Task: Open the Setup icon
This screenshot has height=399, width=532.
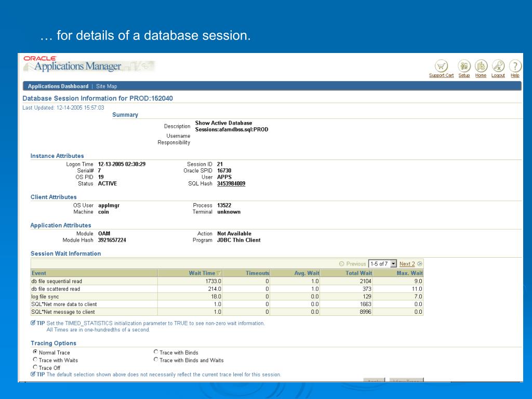Action: click(464, 66)
